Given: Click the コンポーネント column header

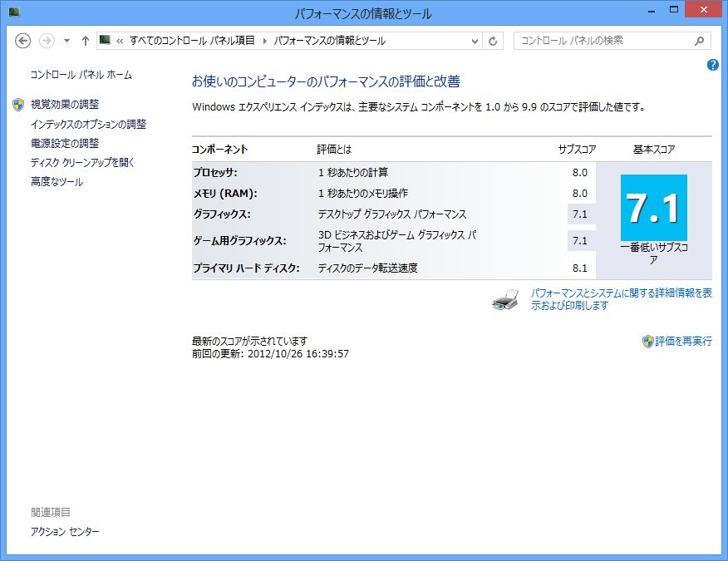Looking at the screenshot, I should click(220, 150).
